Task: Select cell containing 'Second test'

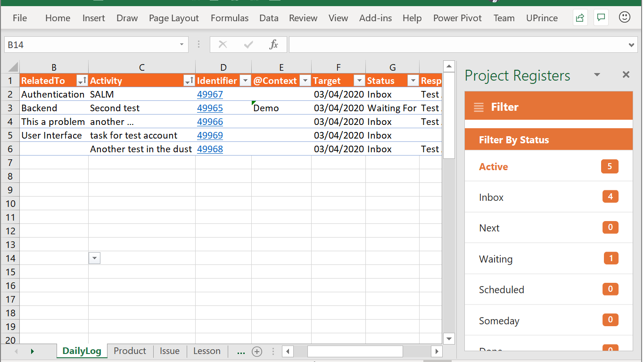Action: point(142,108)
